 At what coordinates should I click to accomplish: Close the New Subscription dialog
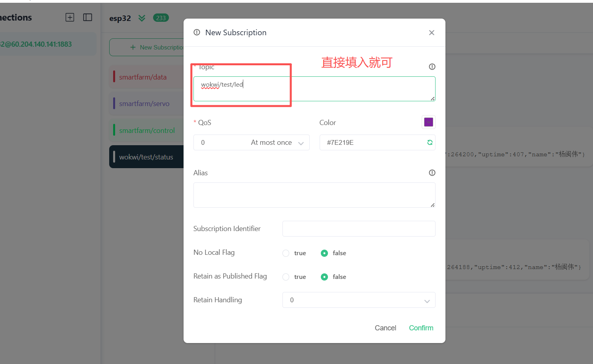tap(432, 33)
